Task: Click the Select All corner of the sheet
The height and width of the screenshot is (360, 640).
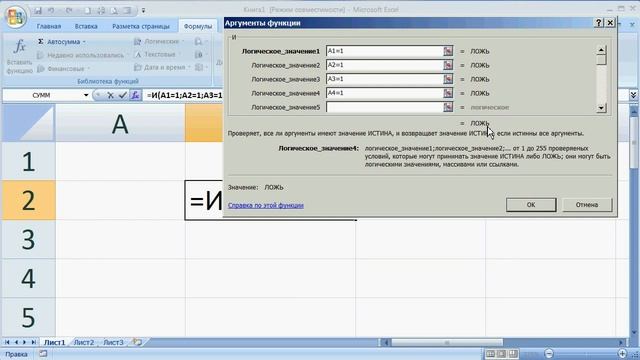Action: tap(28, 123)
